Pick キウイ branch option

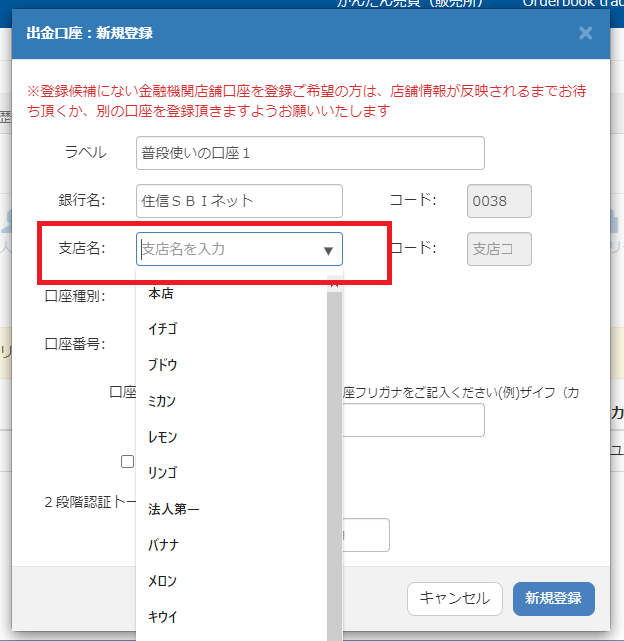231,617
